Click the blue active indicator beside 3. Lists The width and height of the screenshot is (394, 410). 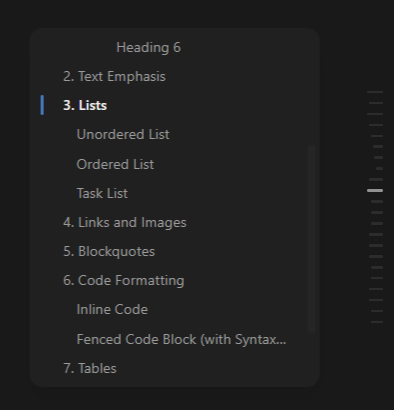(42, 105)
